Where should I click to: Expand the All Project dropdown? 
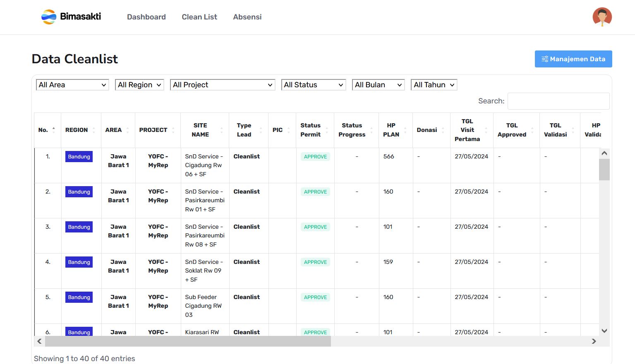click(223, 85)
